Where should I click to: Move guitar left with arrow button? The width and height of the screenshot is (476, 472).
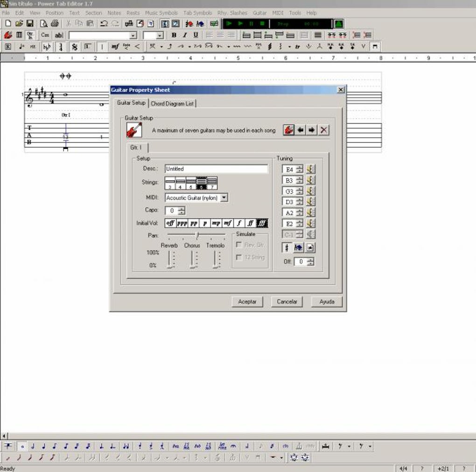point(301,130)
